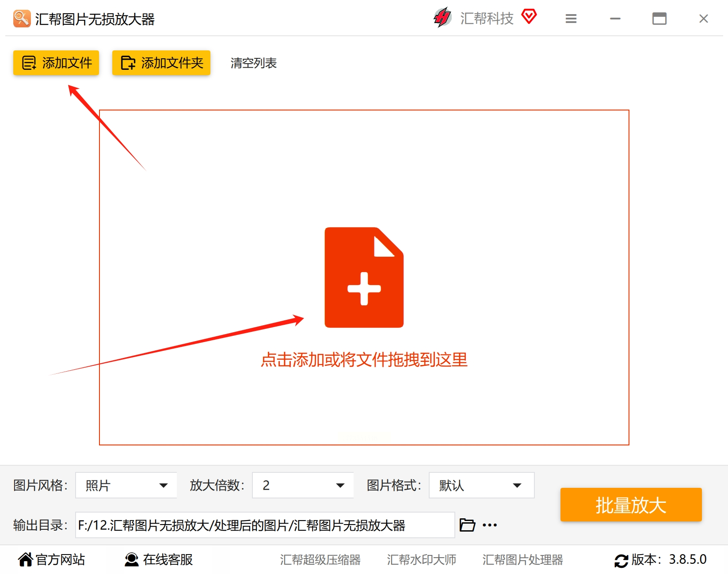Click the red diamond VIP icon

coord(529,17)
